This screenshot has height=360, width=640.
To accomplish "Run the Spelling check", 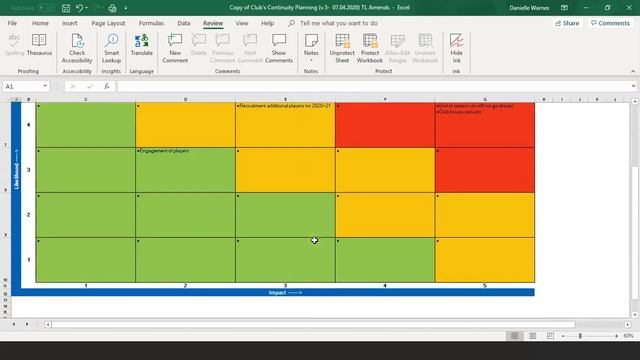I will (14, 45).
